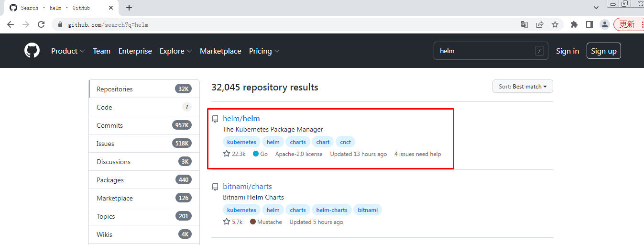
Task: Open the Team page
Action: pyautogui.click(x=101, y=51)
